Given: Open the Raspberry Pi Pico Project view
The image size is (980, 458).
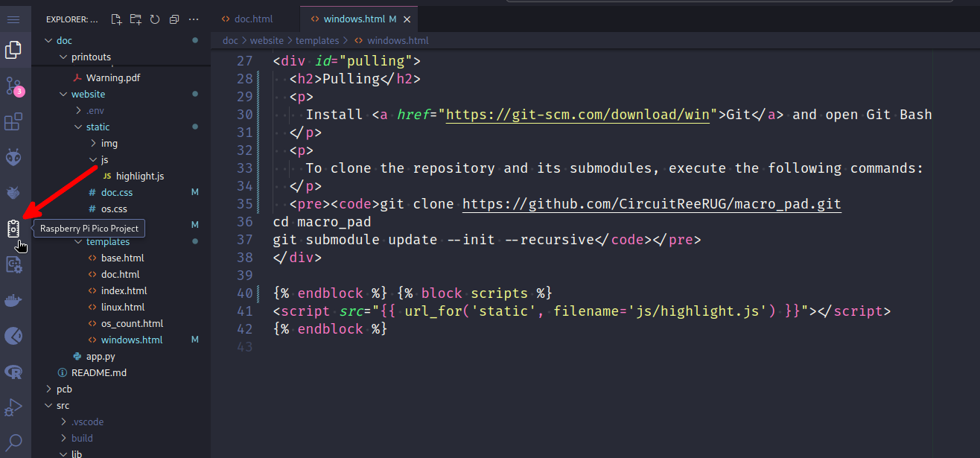Looking at the screenshot, I should (x=13, y=229).
